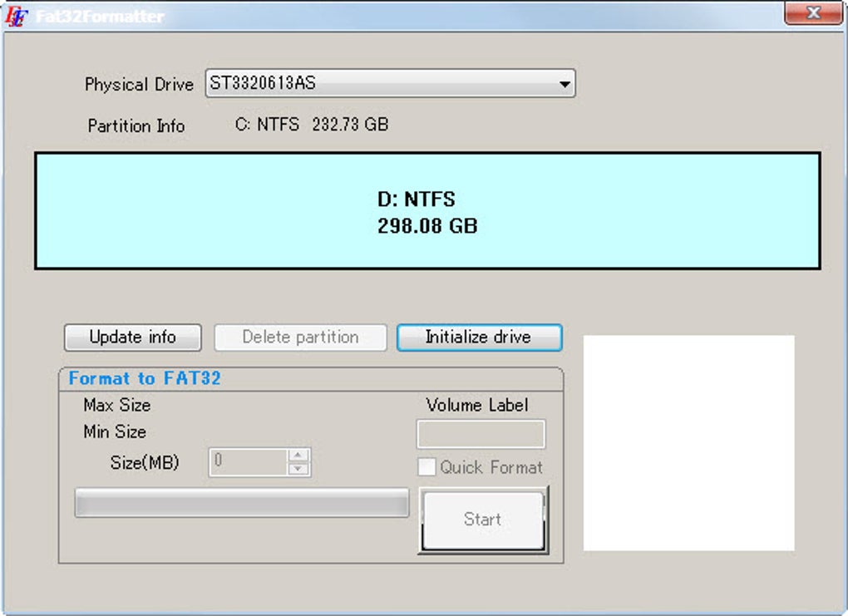848x616 pixels.
Task: Enable the Quick Format checkbox
Action: (x=426, y=466)
